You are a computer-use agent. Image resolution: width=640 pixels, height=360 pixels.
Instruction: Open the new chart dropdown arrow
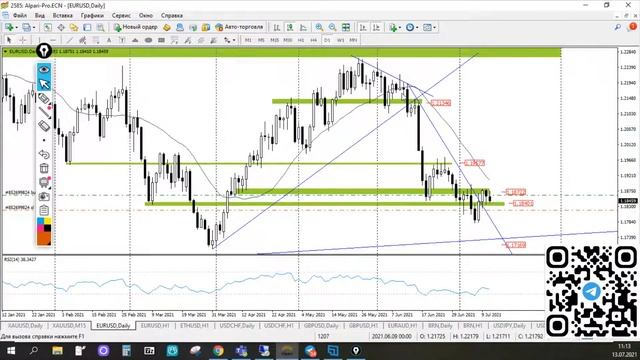pos(17,27)
